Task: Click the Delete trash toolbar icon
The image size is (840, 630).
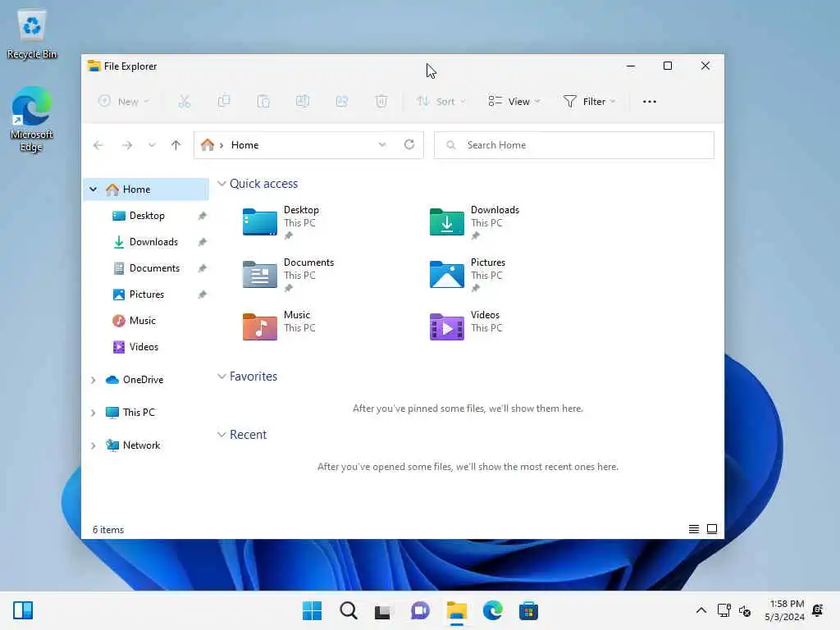Action: click(381, 101)
